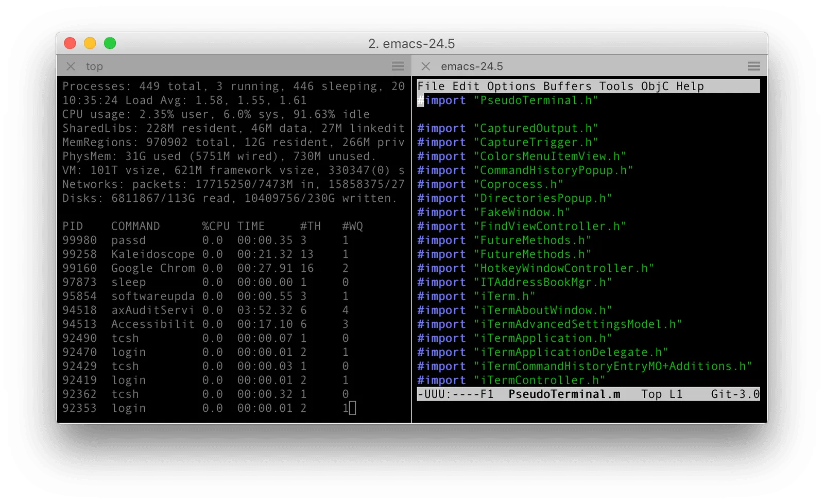824x504 pixels.
Task: Open the ObjC menu in emacs
Action: 655,86
